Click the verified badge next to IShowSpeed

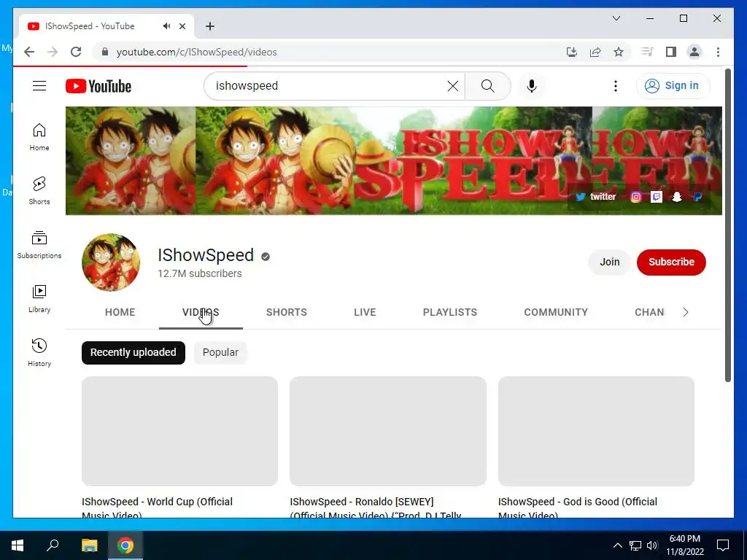point(266,257)
